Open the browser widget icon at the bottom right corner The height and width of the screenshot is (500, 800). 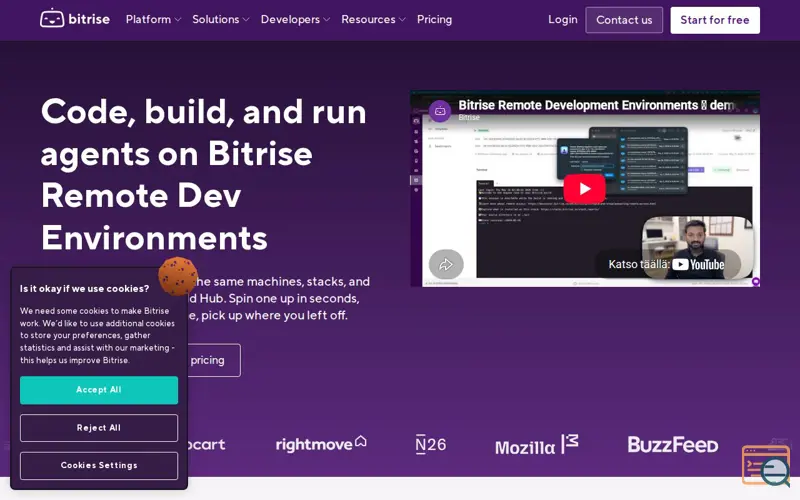[x=766, y=465]
